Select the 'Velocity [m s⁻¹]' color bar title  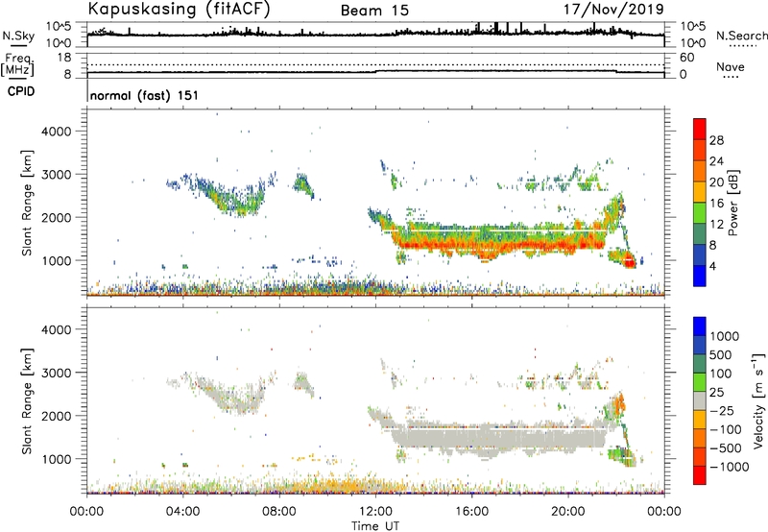tap(758, 400)
